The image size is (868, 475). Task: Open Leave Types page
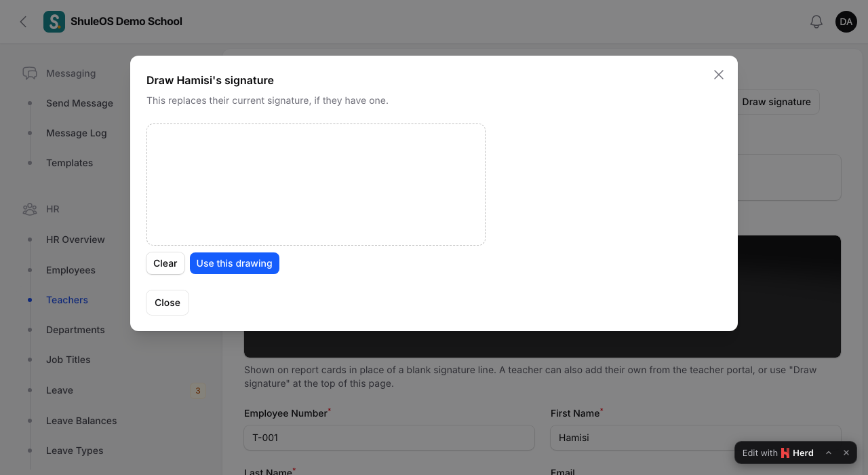pos(75,451)
